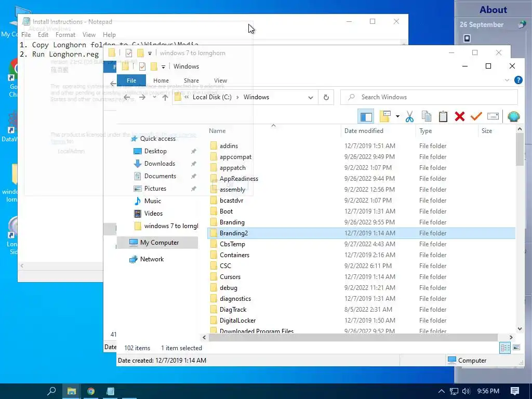Click the red X Delete icon
This screenshot has width=532, height=399.
coord(459,116)
